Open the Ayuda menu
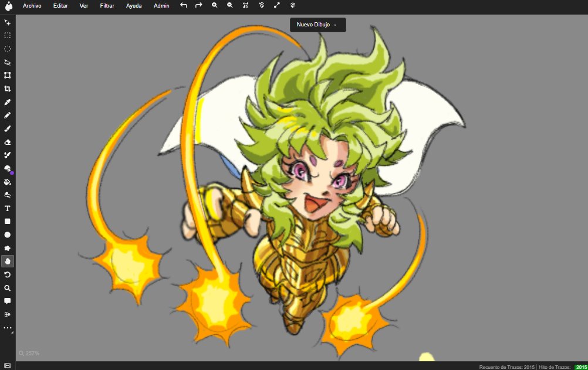The image size is (588, 370). tap(133, 6)
